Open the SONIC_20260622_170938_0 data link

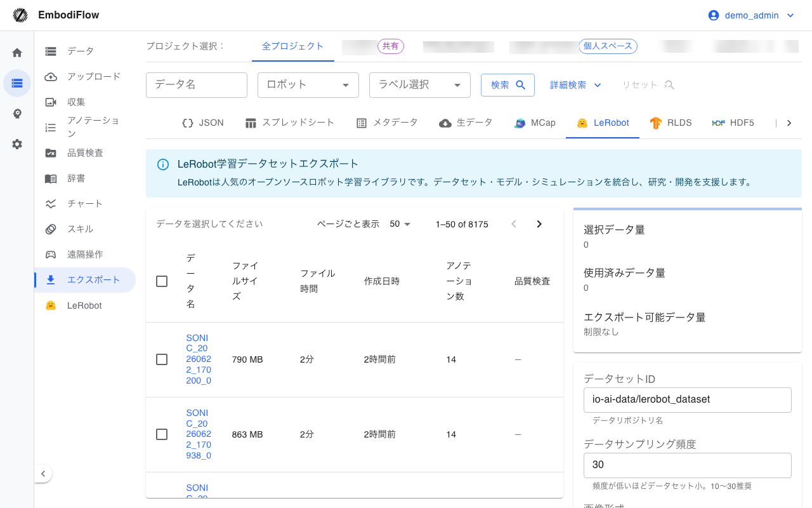pos(199,434)
